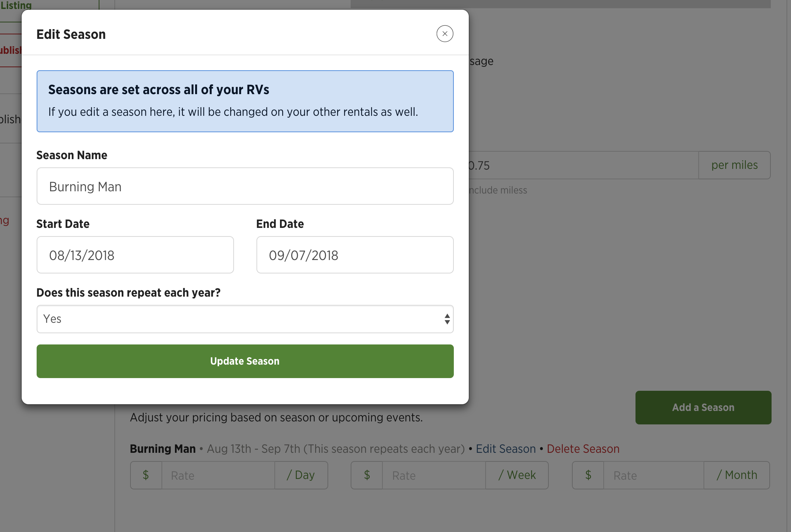This screenshot has width=791, height=532.
Task: Click the dollar sign beside weekly rate
Action: point(367,475)
